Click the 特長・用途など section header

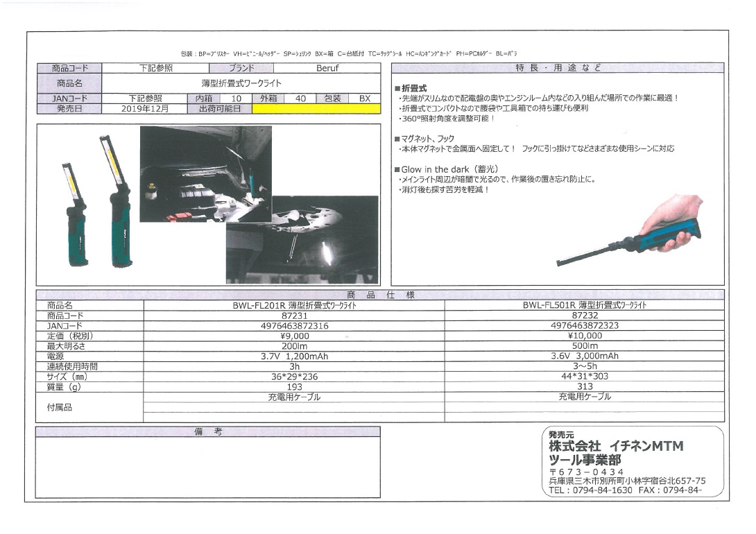[558, 68]
